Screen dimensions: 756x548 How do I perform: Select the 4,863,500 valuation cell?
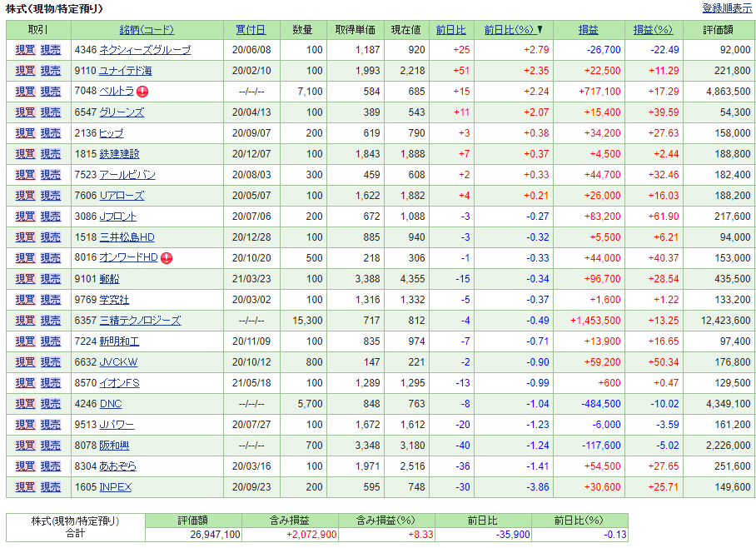tap(719, 91)
